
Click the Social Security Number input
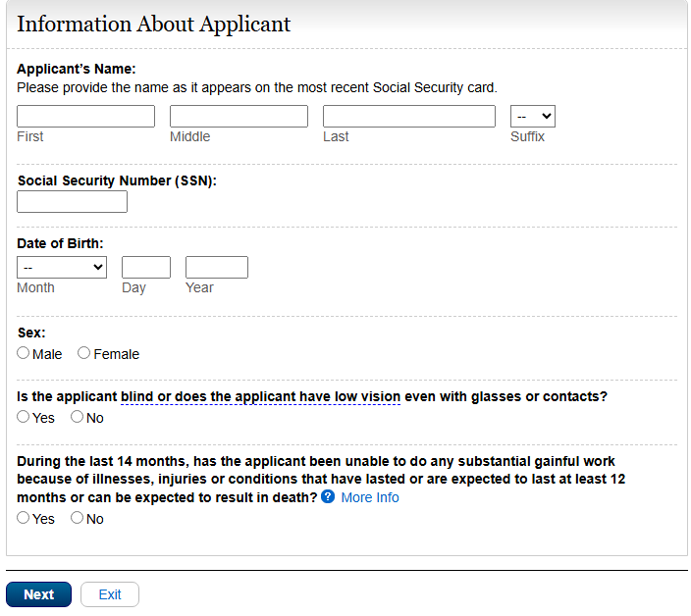tap(73, 202)
